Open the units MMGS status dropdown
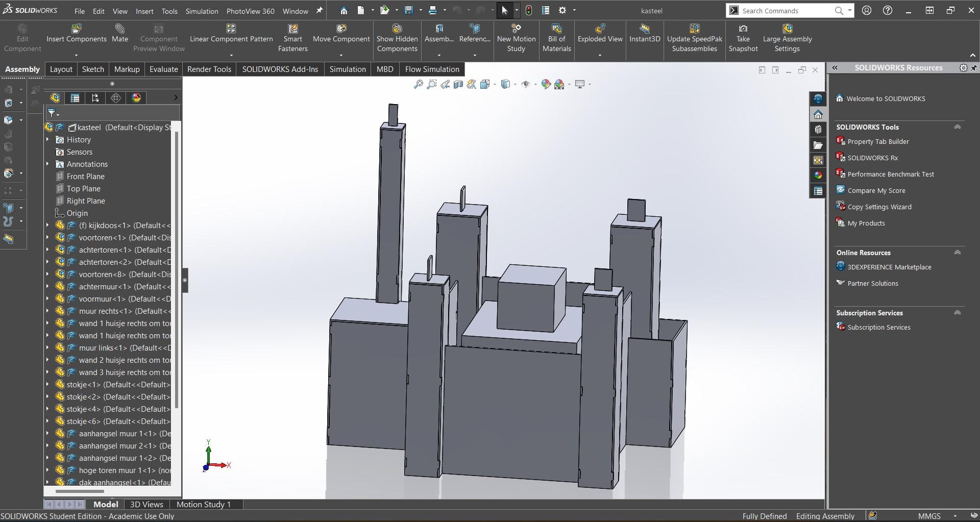Image resolution: width=980 pixels, height=522 pixels. (955, 516)
